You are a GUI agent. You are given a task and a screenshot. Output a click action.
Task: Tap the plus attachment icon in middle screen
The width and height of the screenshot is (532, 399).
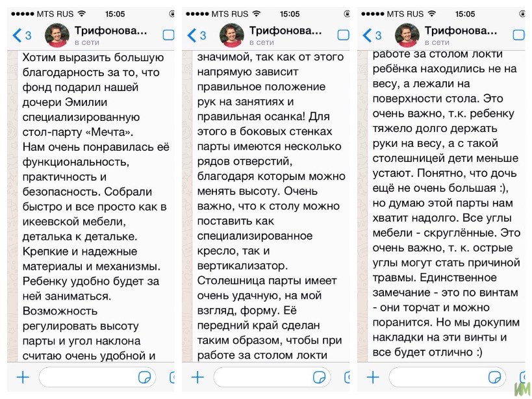click(198, 378)
